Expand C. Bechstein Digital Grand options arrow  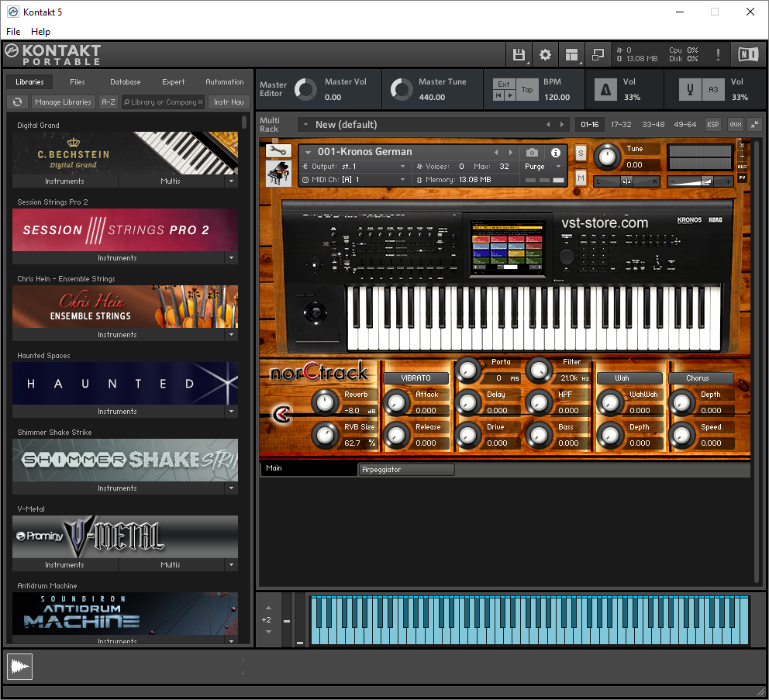[x=232, y=181]
